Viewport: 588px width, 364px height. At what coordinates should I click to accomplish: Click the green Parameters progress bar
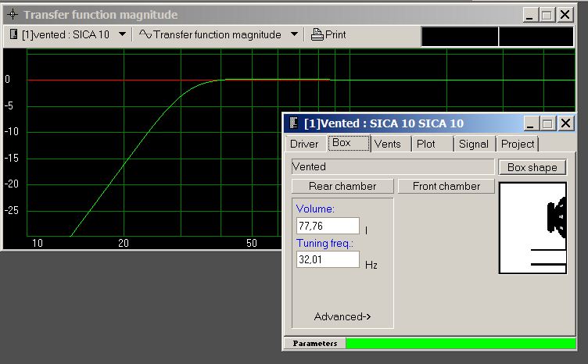[x=461, y=344]
